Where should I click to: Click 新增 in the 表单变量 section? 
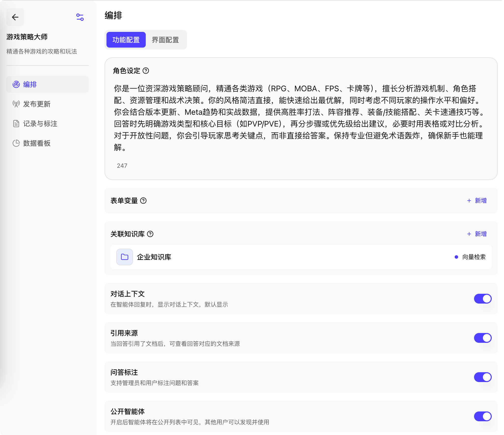pyautogui.click(x=477, y=201)
